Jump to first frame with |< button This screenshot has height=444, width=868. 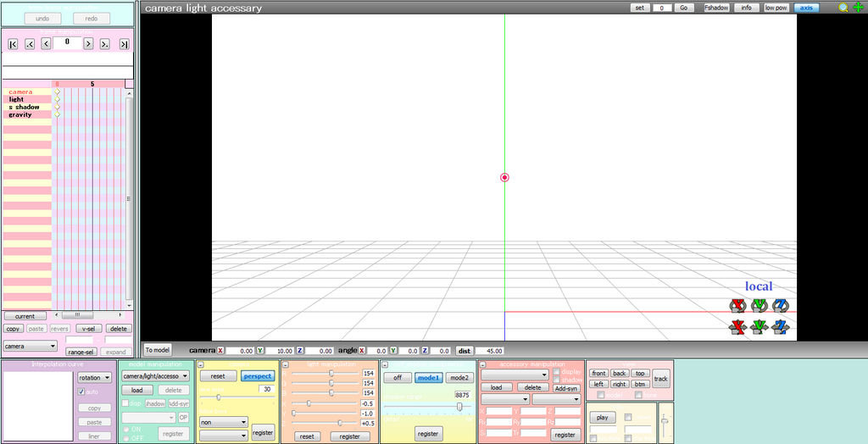(14, 44)
